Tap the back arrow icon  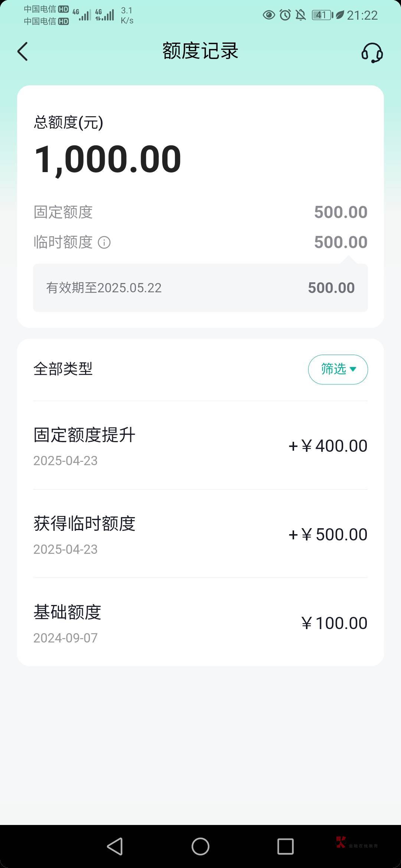click(23, 51)
